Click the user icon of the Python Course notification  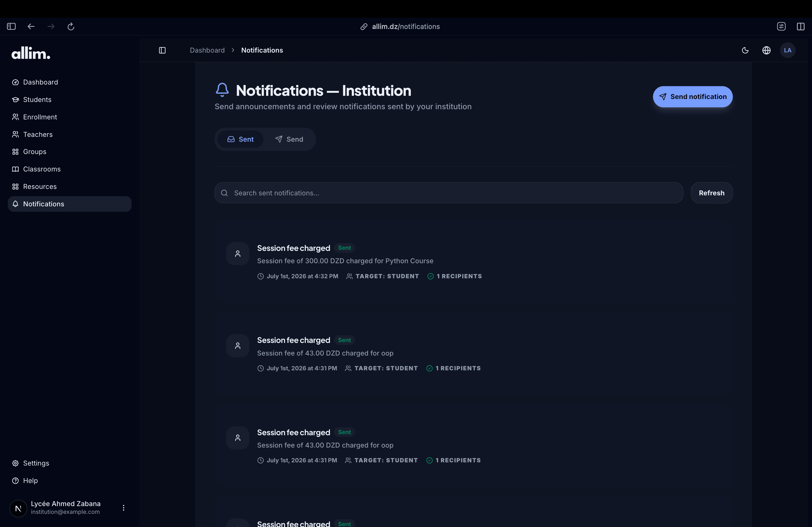tap(237, 254)
